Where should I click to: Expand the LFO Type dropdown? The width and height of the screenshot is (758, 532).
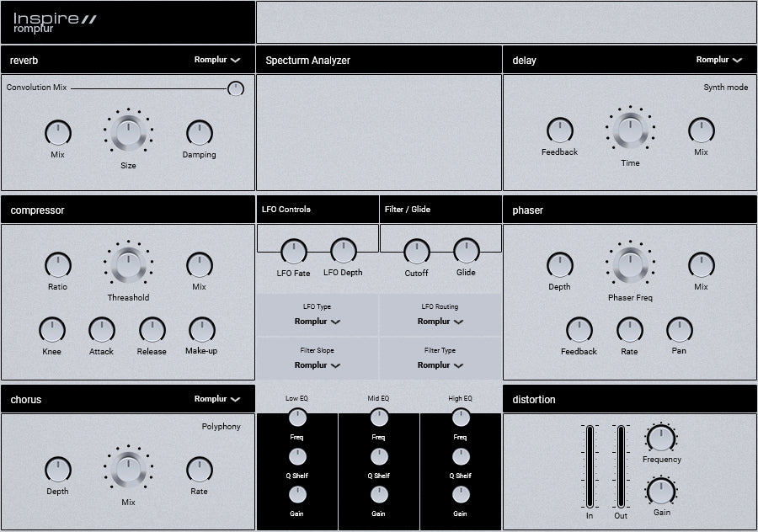coord(318,322)
